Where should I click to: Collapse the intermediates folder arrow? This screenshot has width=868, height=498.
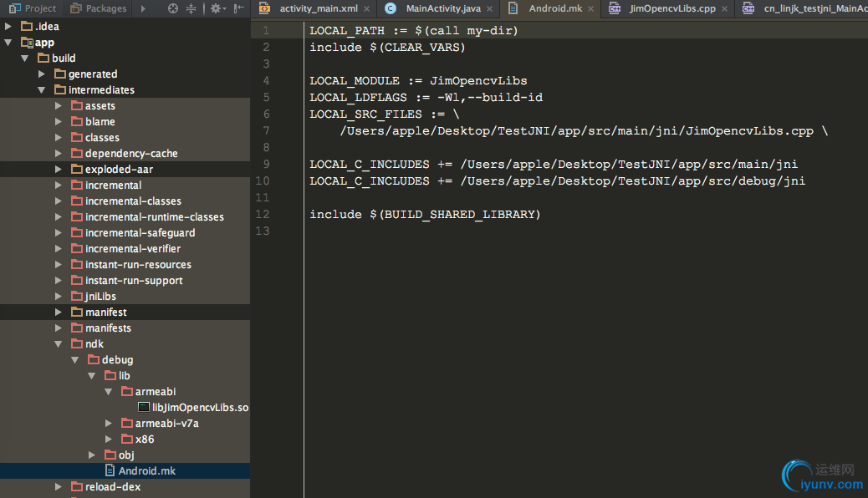coord(42,89)
